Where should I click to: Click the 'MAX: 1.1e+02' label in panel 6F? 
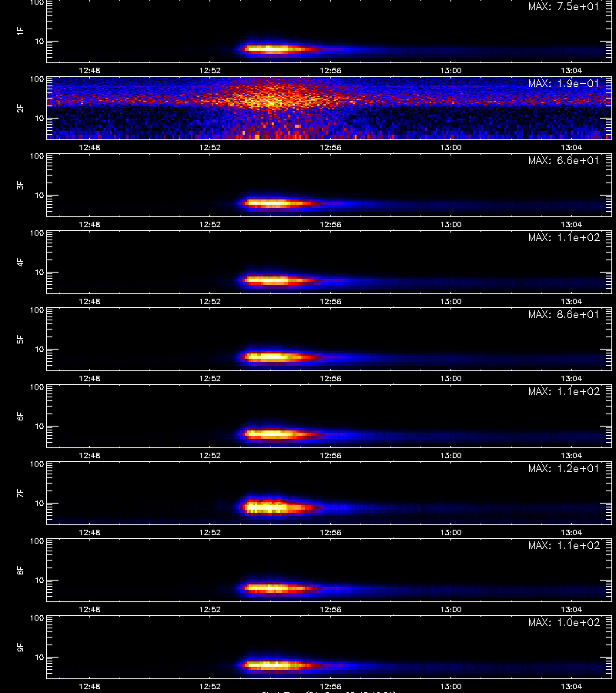[x=564, y=392]
